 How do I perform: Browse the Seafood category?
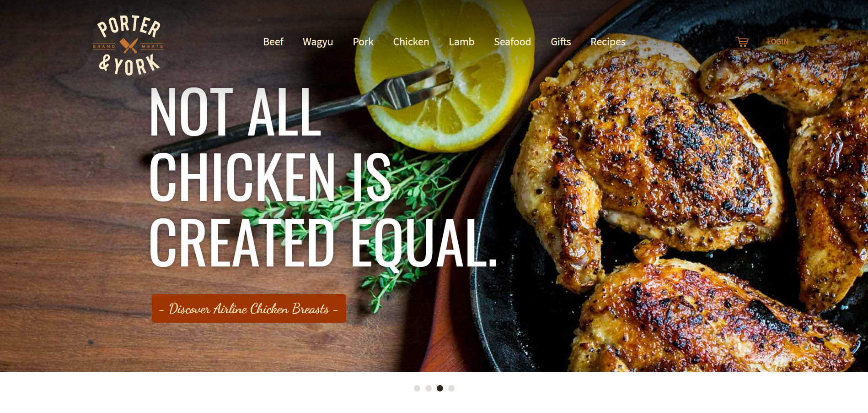coord(512,42)
